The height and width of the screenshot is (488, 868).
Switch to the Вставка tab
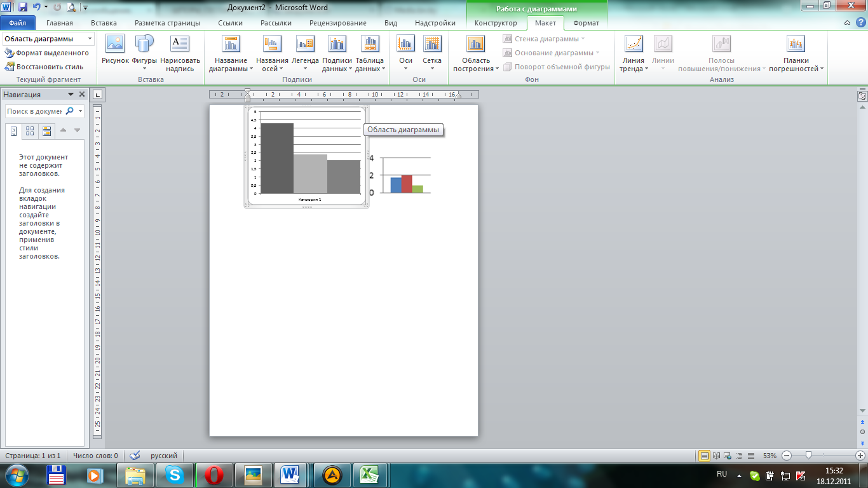pyautogui.click(x=104, y=23)
